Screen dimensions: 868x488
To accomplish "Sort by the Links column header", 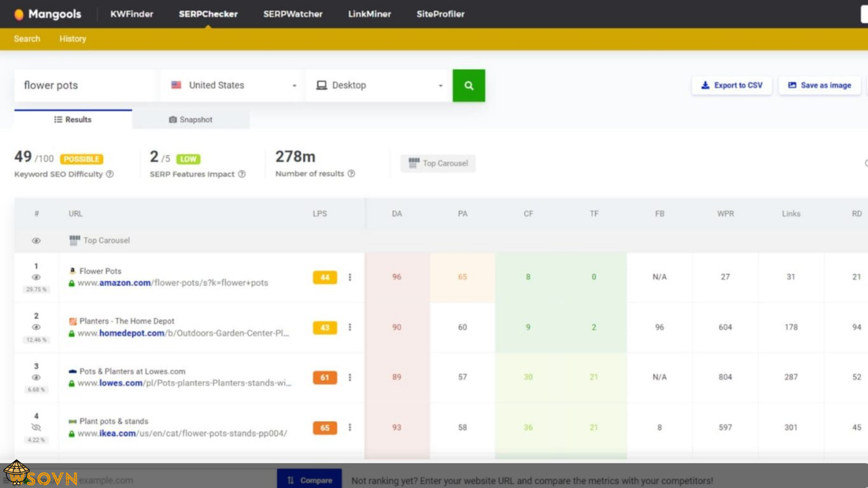I will pyautogui.click(x=791, y=213).
